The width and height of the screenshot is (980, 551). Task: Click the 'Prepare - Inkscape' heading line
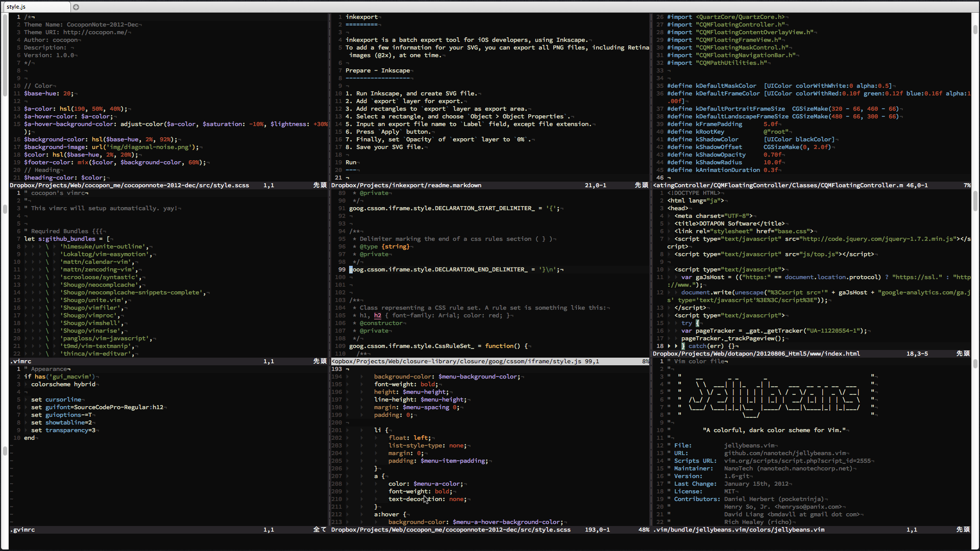coord(378,70)
